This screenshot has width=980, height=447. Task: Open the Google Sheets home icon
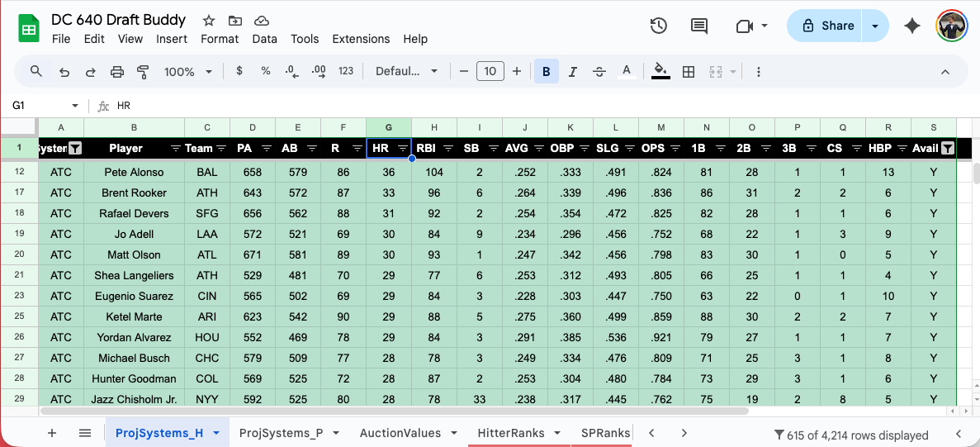29,30
